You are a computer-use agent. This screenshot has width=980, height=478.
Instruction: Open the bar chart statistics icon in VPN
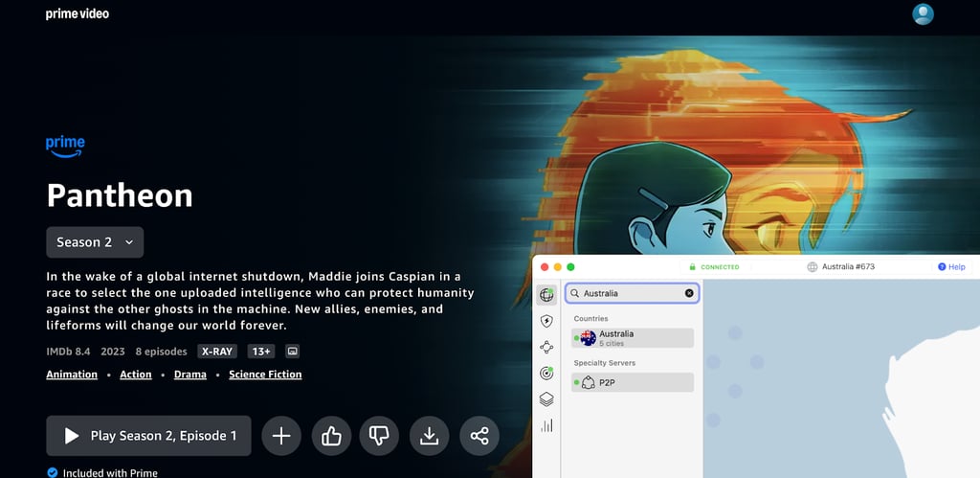pos(546,425)
